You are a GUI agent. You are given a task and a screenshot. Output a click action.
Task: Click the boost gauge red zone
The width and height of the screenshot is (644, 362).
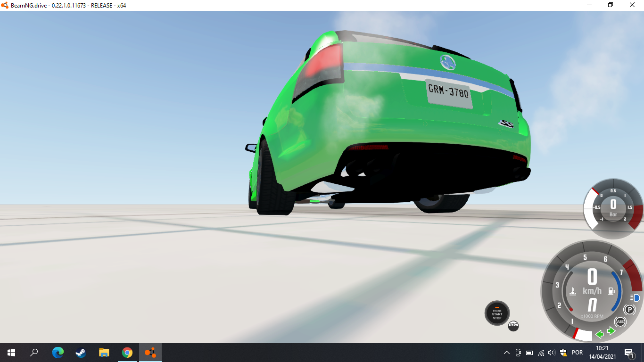[x=636, y=217]
